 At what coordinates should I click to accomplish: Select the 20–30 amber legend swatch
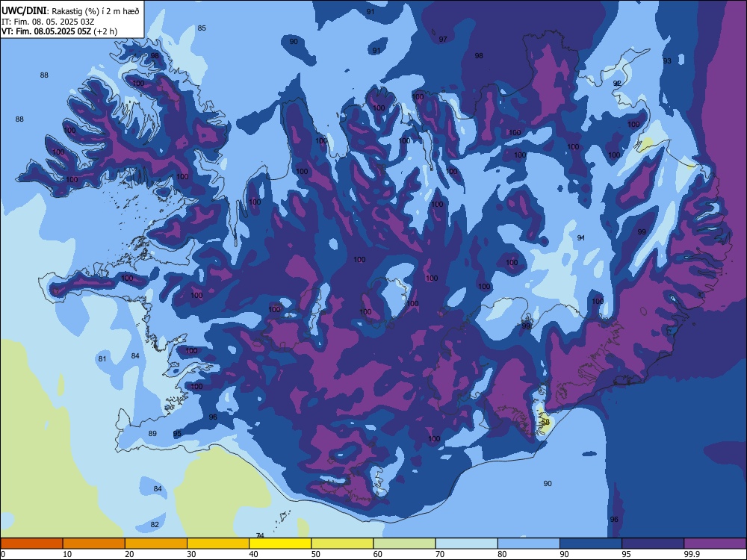[x=156, y=544]
